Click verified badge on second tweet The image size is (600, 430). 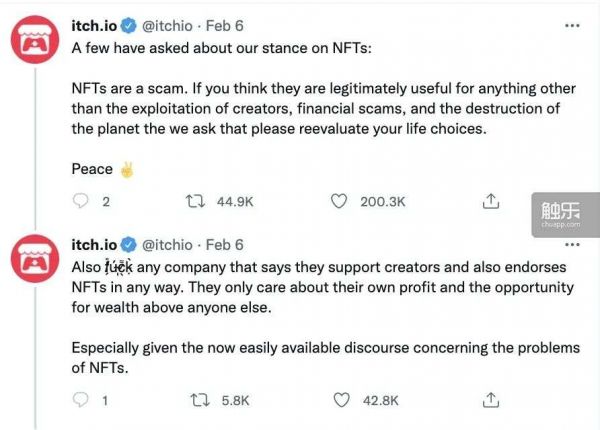(x=129, y=245)
